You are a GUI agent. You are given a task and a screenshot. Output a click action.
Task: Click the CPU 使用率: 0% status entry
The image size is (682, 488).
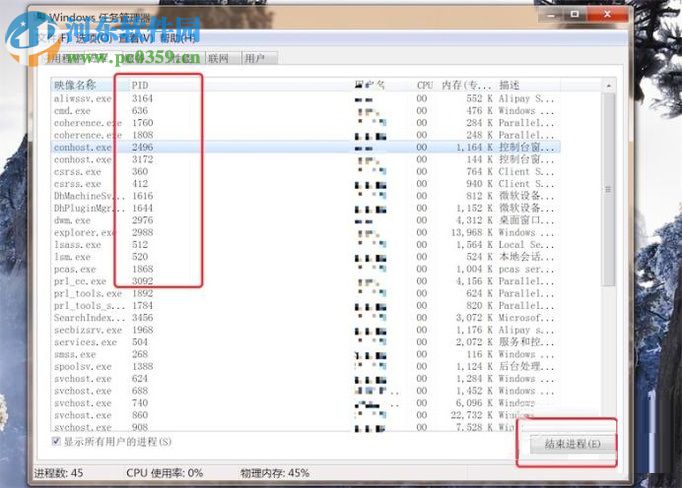(x=164, y=473)
